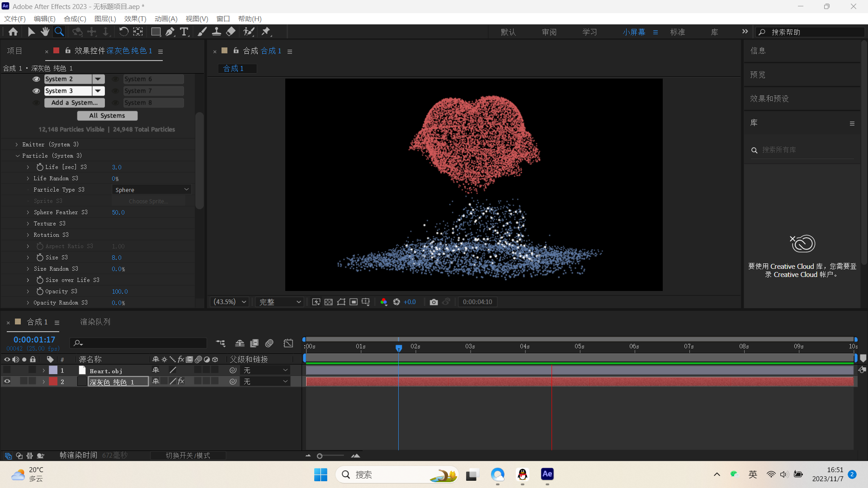Enable motion blur for timeline
Viewport: 868px width, 488px height.
(x=269, y=343)
